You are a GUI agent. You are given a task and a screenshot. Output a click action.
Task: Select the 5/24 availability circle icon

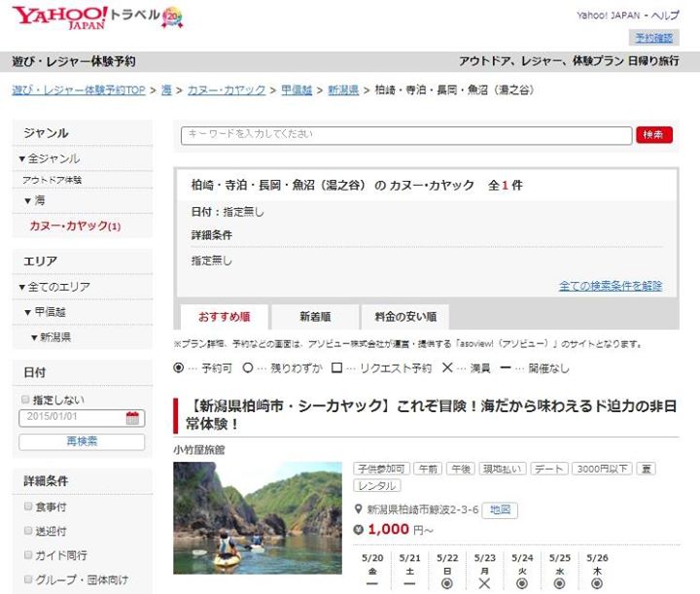click(x=522, y=583)
